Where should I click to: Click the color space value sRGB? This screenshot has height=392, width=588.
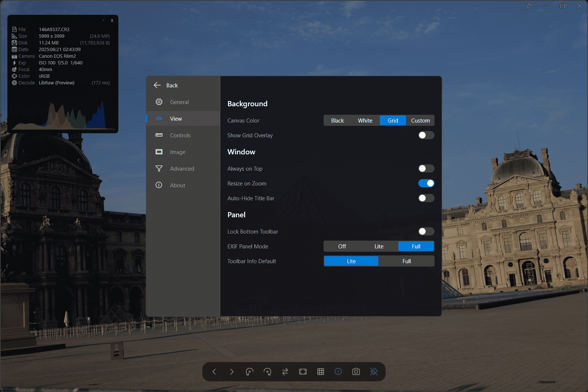[44, 76]
